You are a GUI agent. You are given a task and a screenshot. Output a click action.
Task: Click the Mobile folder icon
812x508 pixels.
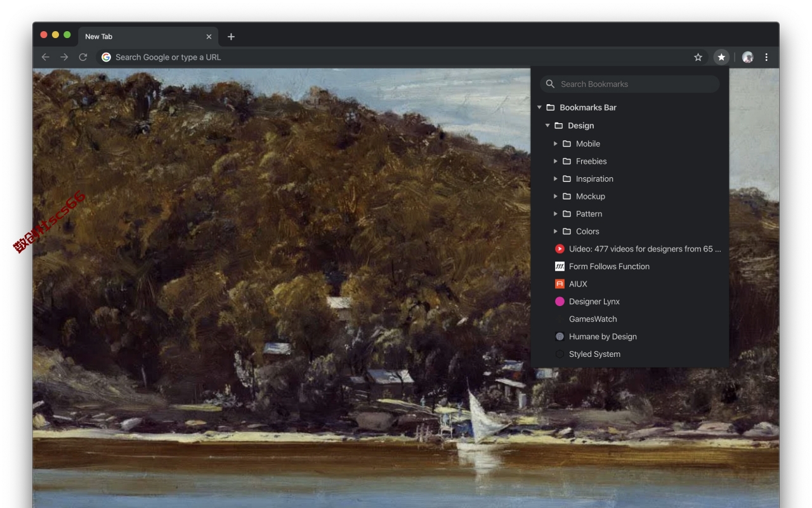click(x=567, y=144)
